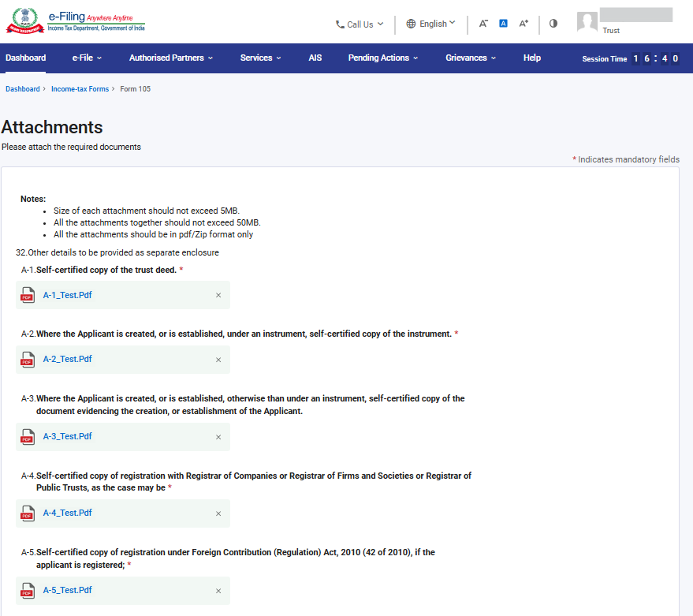Expand the English language selector
Viewport: 693px width, 616px height.
430,24
